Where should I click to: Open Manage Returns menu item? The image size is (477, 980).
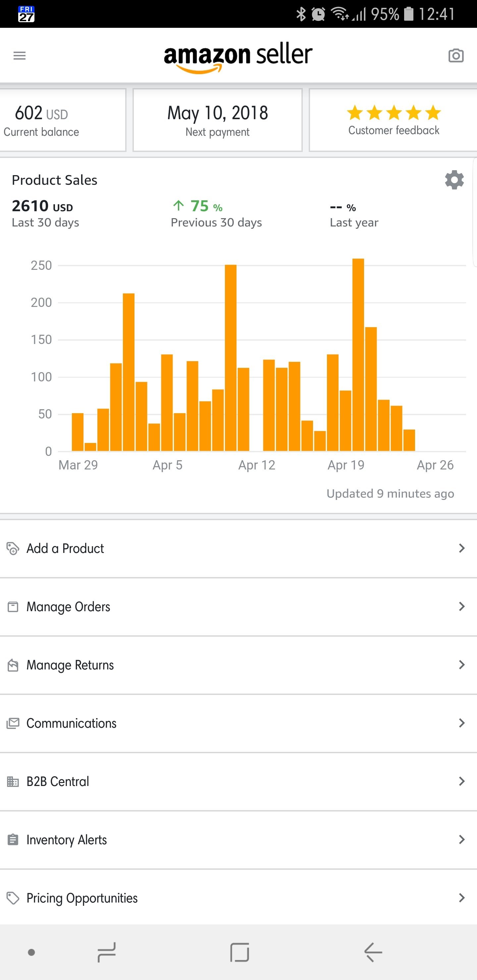[238, 665]
